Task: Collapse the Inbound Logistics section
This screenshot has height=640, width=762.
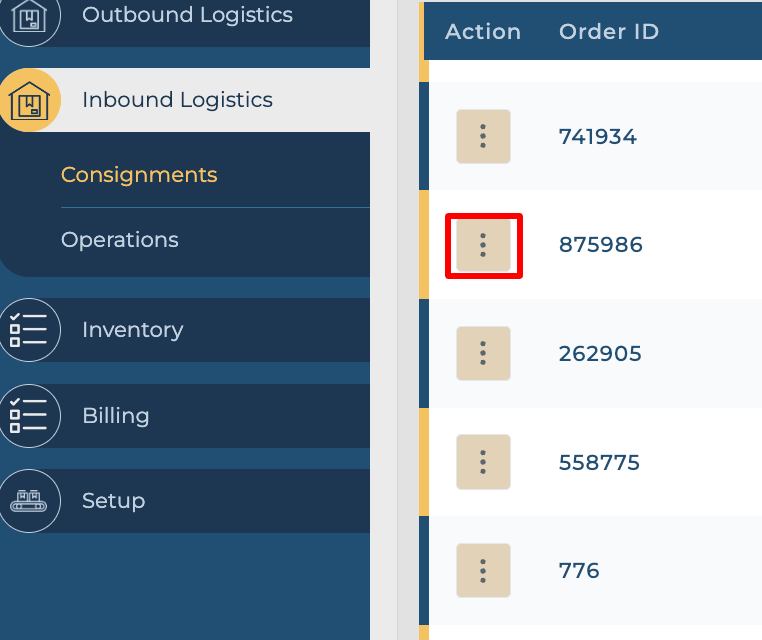Action: [x=177, y=100]
